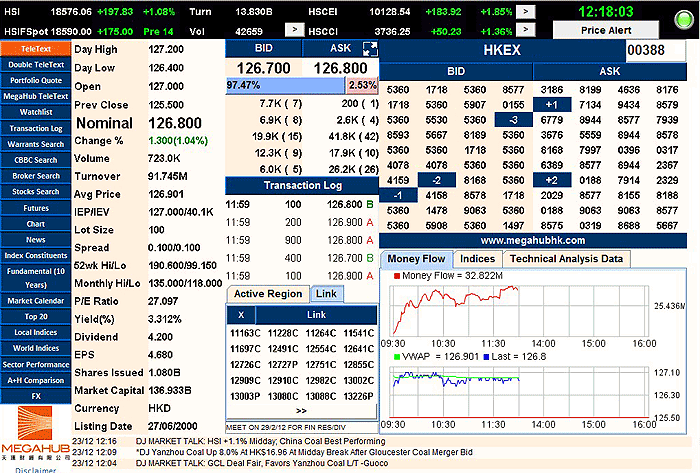
Task: Show more links with >> button
Action: [x=302, y=410]
